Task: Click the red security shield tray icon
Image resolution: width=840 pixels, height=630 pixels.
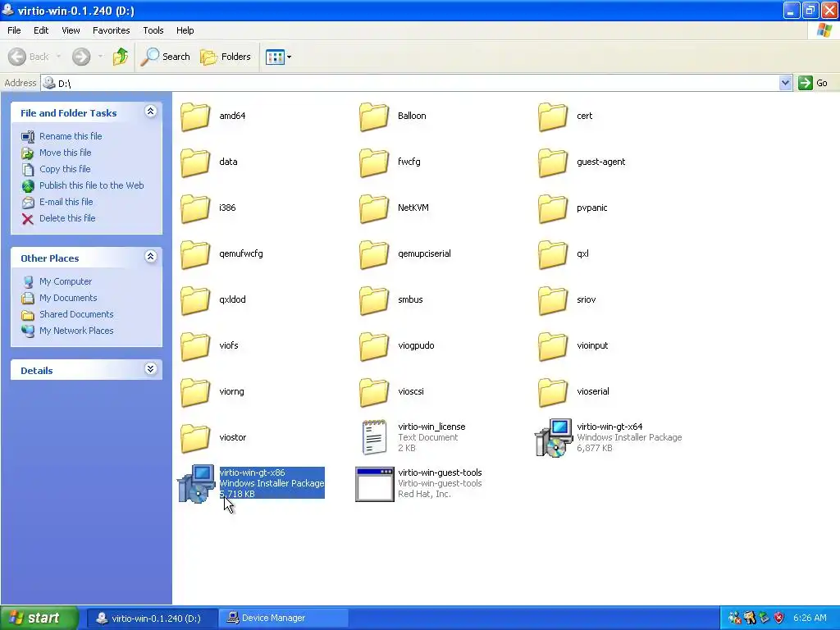Action: [x=778, y=619]
